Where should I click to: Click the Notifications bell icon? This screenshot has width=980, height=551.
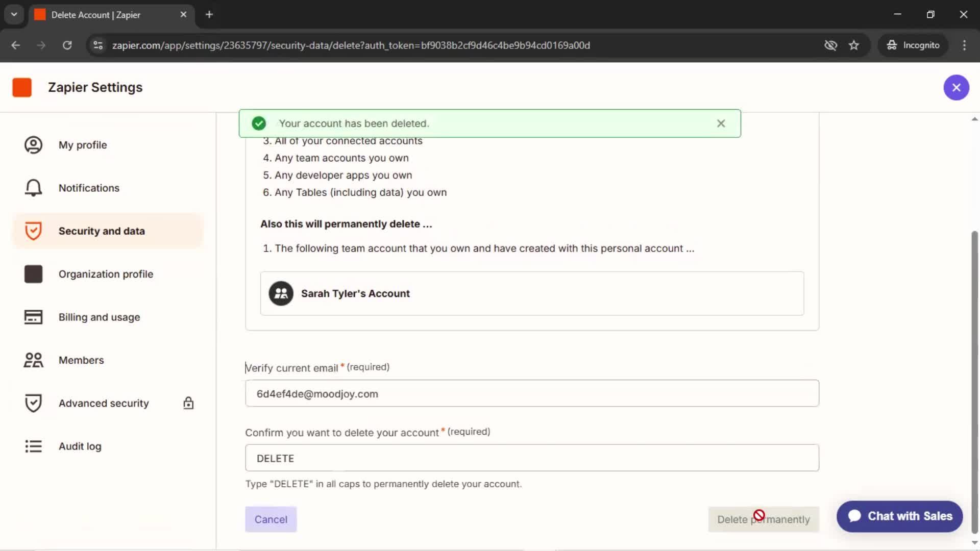point(34,188)
